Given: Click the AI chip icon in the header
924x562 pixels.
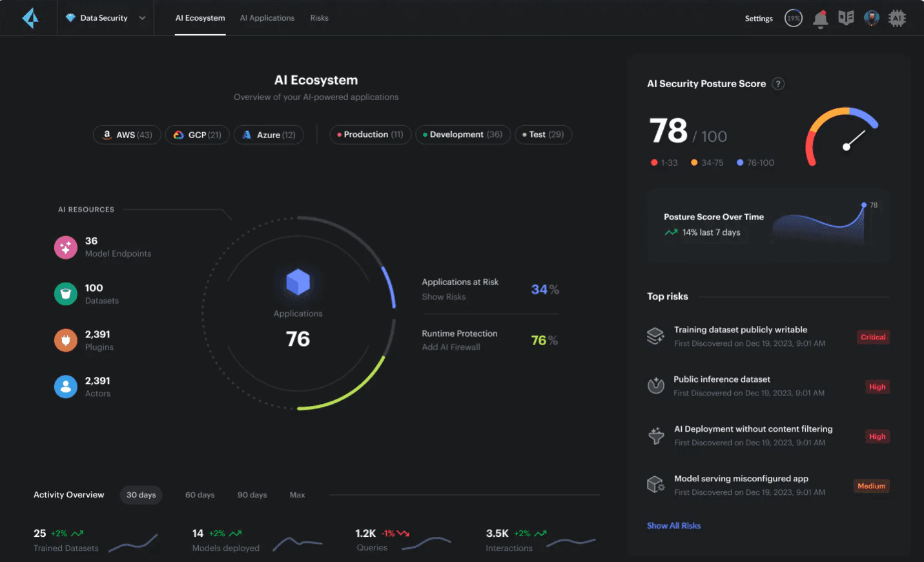Looking at the screenshot, I should pyautogui.click(x=897, y=18).
